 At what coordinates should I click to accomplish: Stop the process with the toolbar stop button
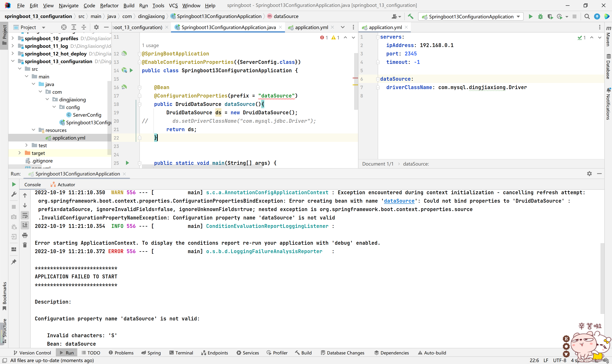click(x=575, y=16)
